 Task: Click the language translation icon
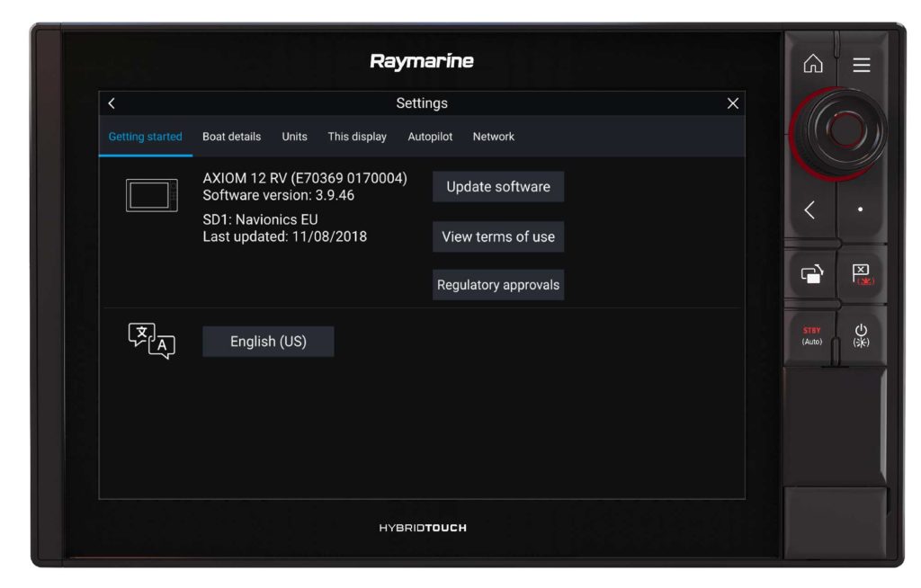[151, 341]
